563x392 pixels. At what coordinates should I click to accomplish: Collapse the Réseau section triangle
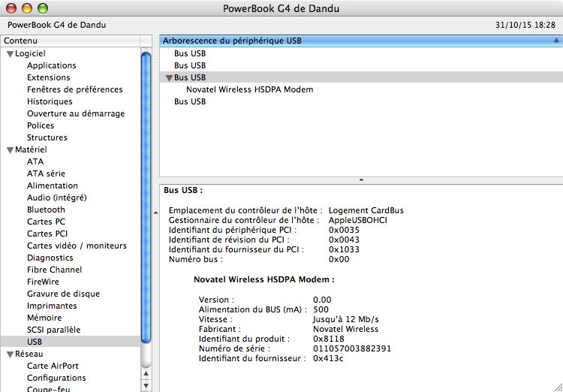tap(10, 354)
